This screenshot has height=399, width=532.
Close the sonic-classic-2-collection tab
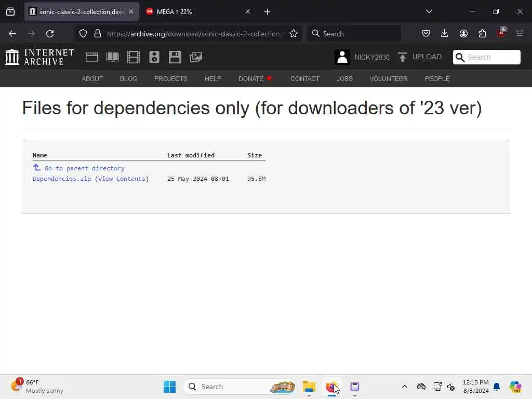point(131,11)
